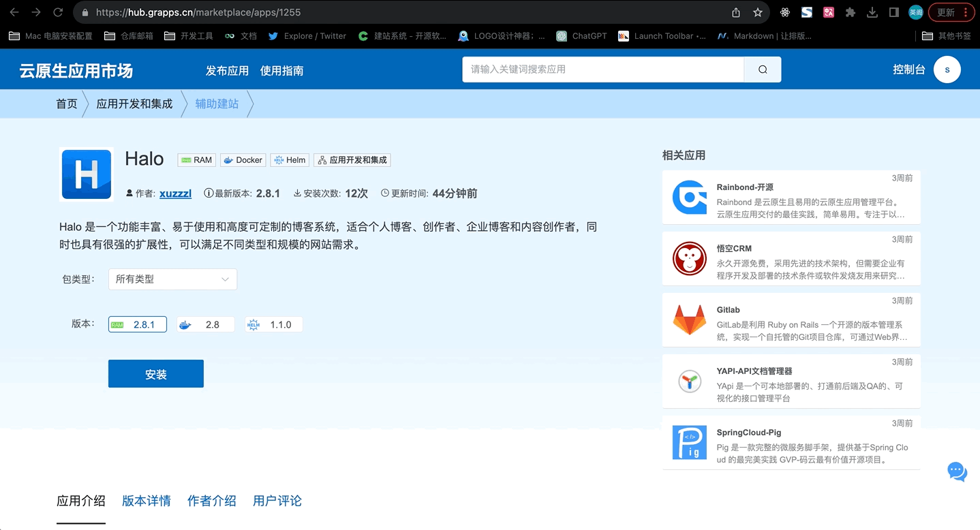The image size is (980, 530).
Task: Switch to 用户评论 tab
Action: 277,501
